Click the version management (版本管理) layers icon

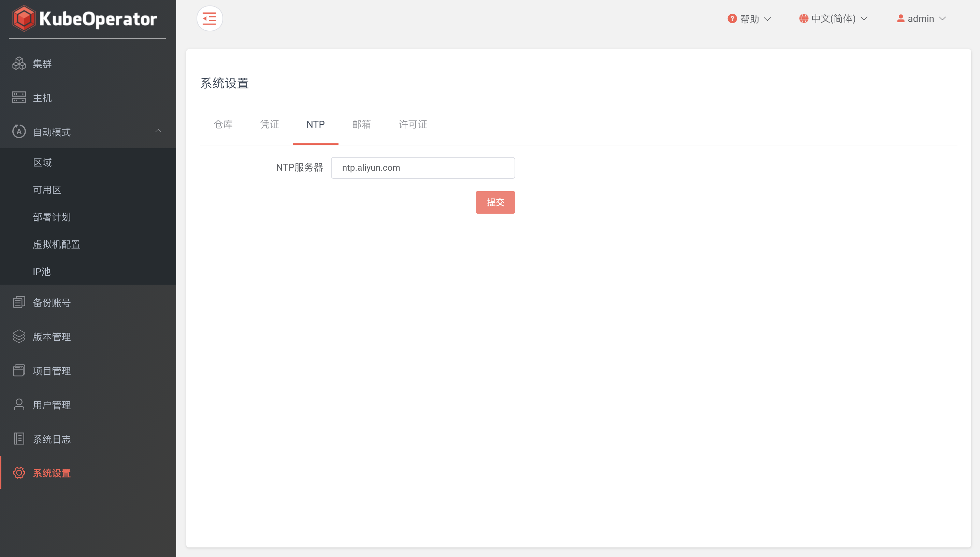pyautogui.click(x=19, y=336)
